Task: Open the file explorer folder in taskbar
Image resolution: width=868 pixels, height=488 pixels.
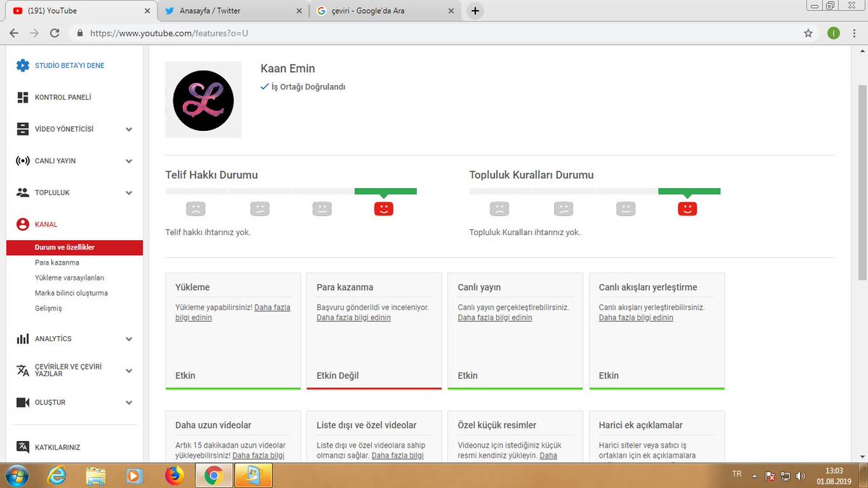Action: 96,475
